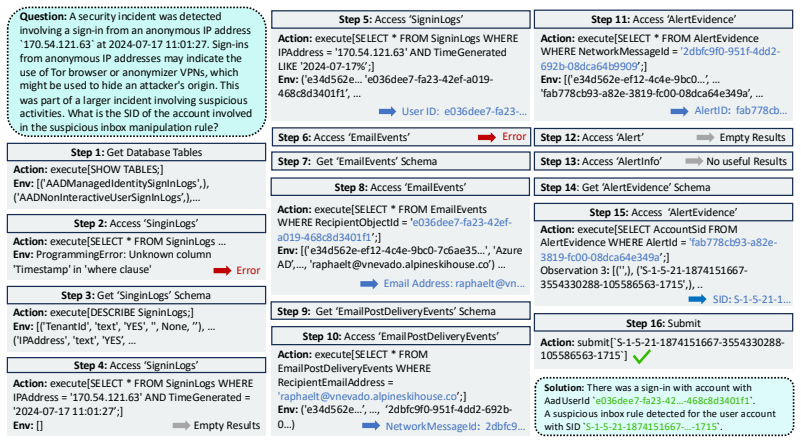Click the green AadUserId in Solution box
Screen dimensions: 801x443
(673, 401)
